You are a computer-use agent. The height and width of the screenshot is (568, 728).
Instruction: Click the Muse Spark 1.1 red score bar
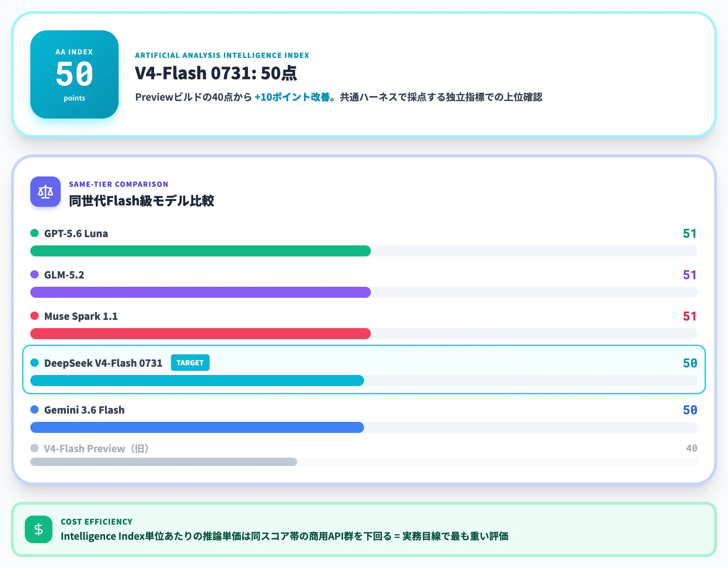[201, 334]
